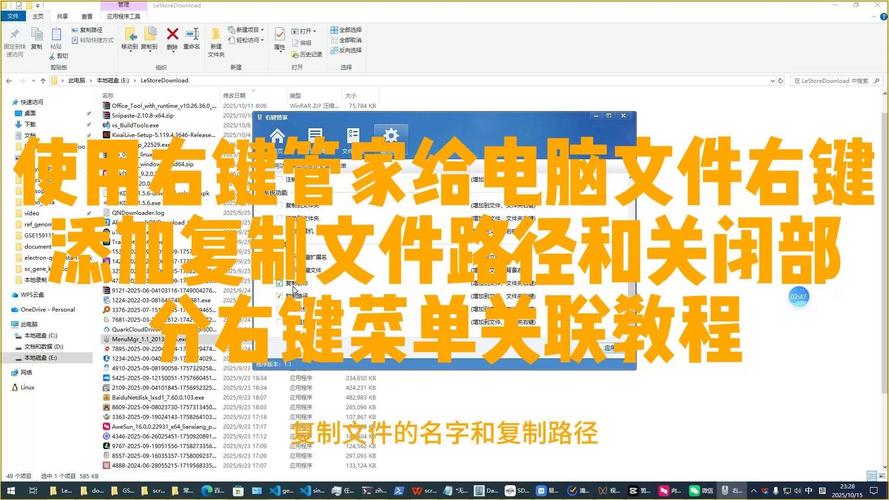Open the 新建项目 dropdown

coord(246,29)
